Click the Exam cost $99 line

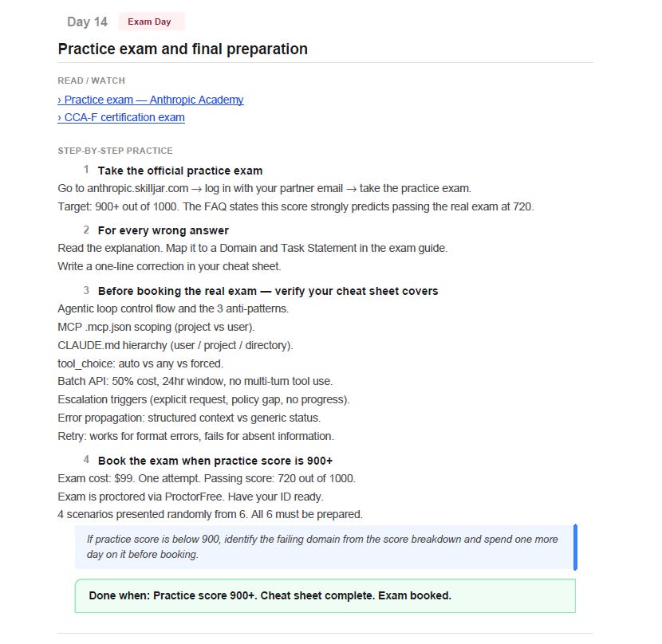(x=207, y=478)
